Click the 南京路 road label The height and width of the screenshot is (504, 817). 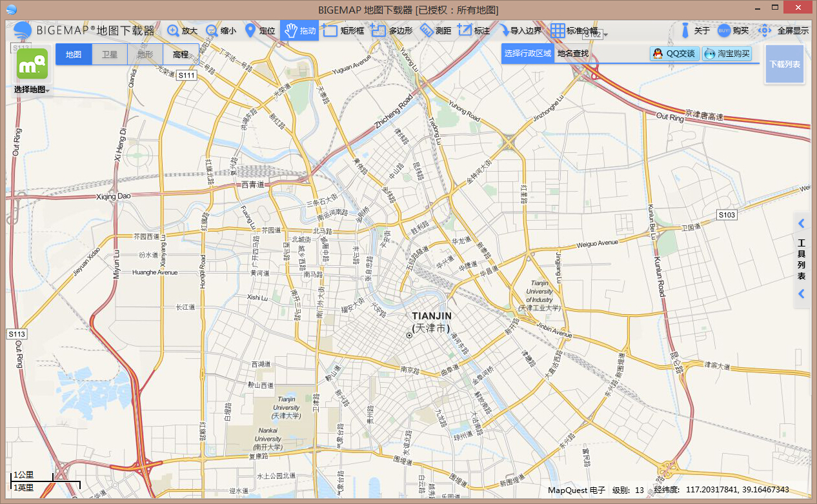point(410,370)
